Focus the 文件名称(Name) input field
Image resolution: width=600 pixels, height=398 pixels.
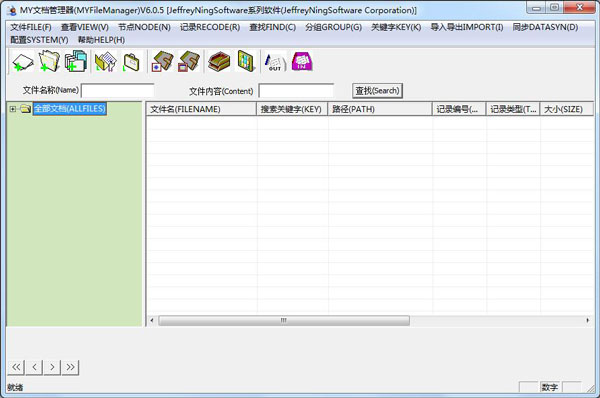point(118,91)
